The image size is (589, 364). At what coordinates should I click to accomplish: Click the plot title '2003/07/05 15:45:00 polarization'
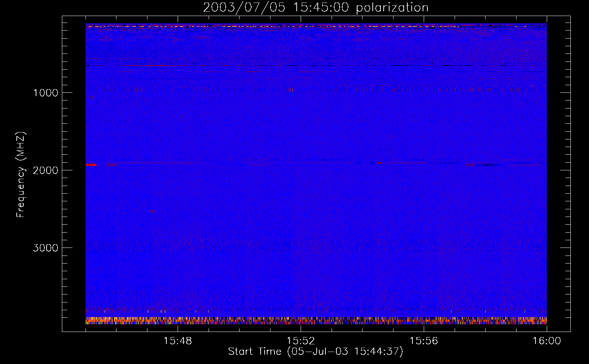316,7
